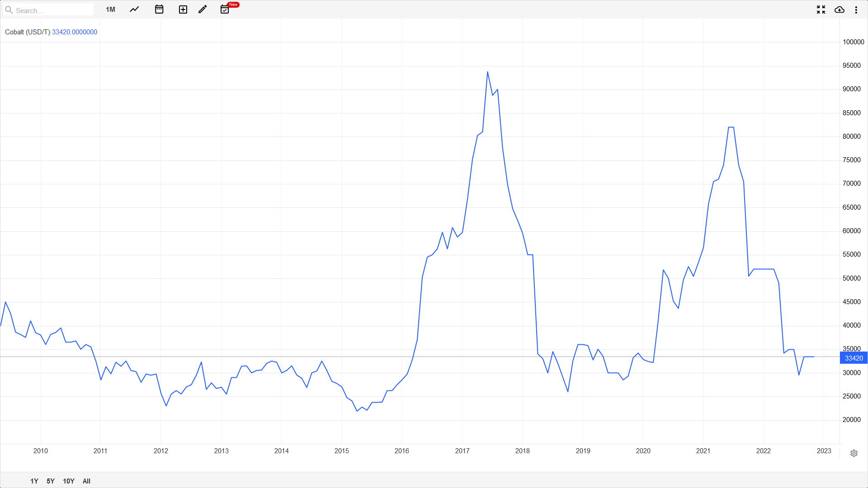Open the 1M interval dropdown
The image size is (868, 488).
tap(110, 9)
